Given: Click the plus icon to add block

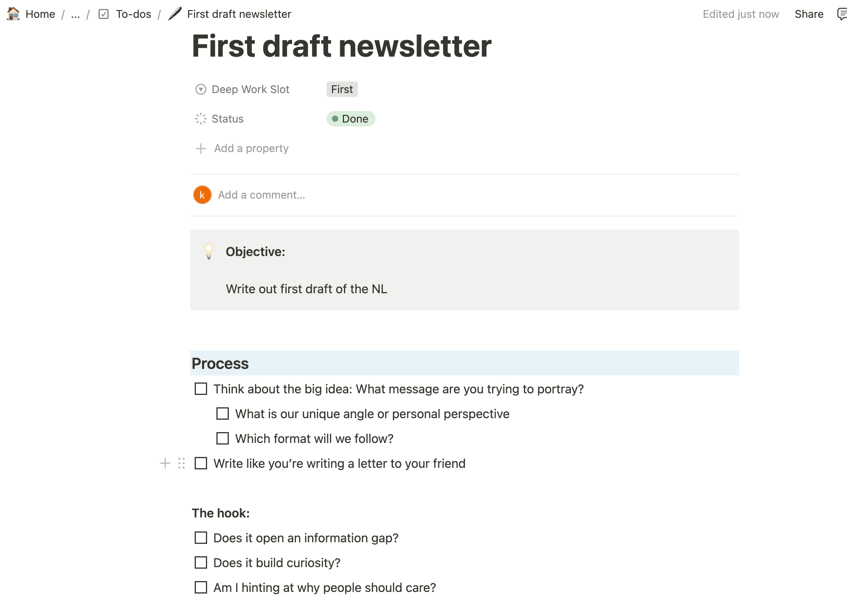Looking at the screenshot, I should (x=165, y=463).
